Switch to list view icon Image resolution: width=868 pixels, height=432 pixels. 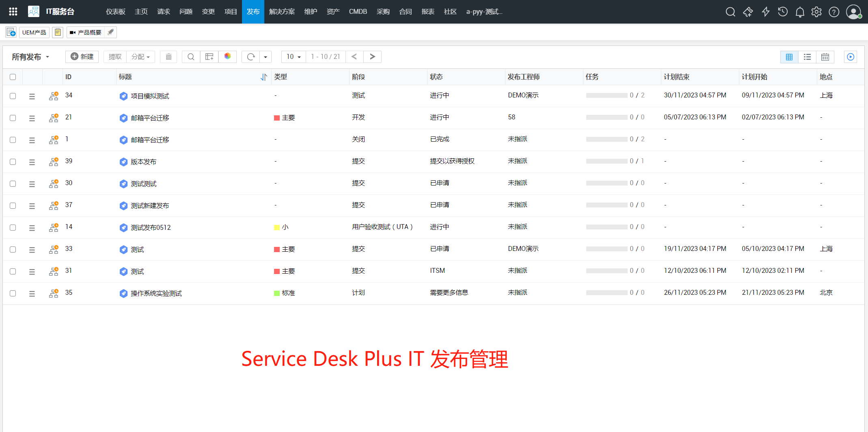(807, 57)
